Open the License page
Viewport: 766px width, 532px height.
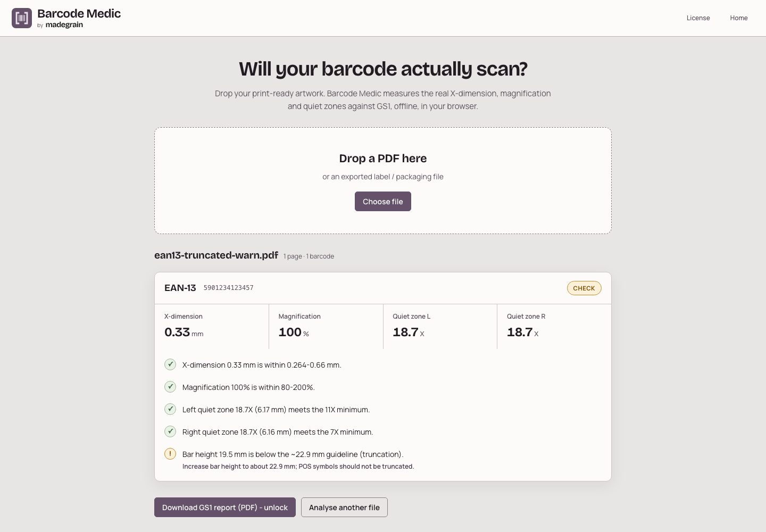[698, 18]
